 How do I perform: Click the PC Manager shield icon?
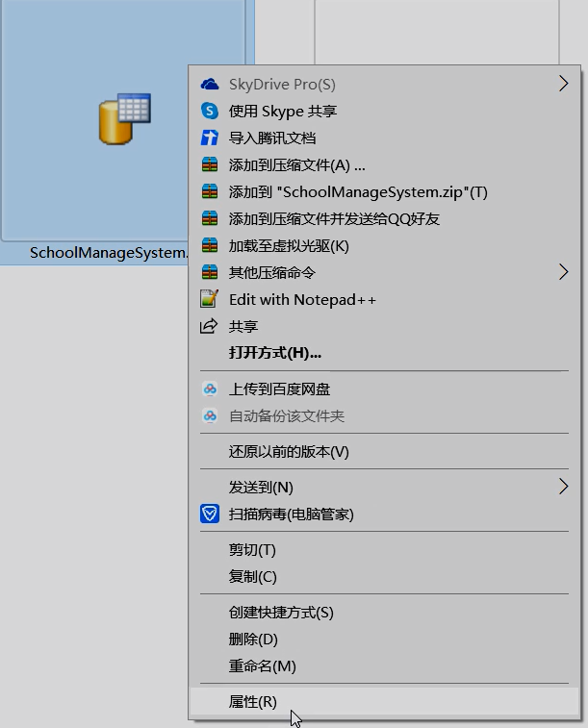210,514
